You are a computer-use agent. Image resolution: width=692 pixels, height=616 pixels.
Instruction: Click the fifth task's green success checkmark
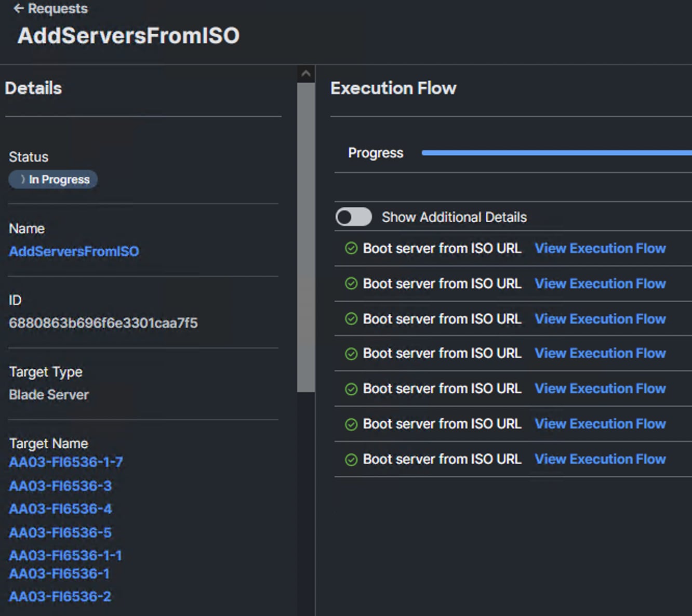(x=351, y=389)
